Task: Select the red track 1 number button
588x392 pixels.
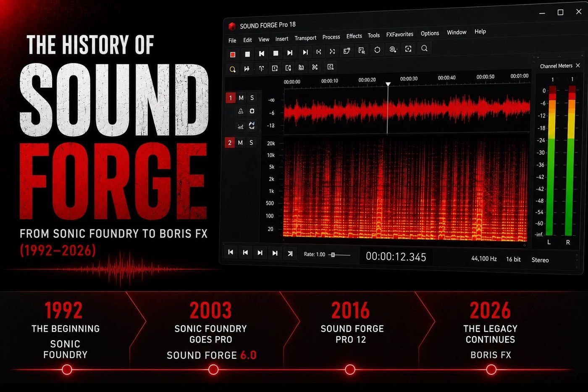Action: (x=231, y=98)
